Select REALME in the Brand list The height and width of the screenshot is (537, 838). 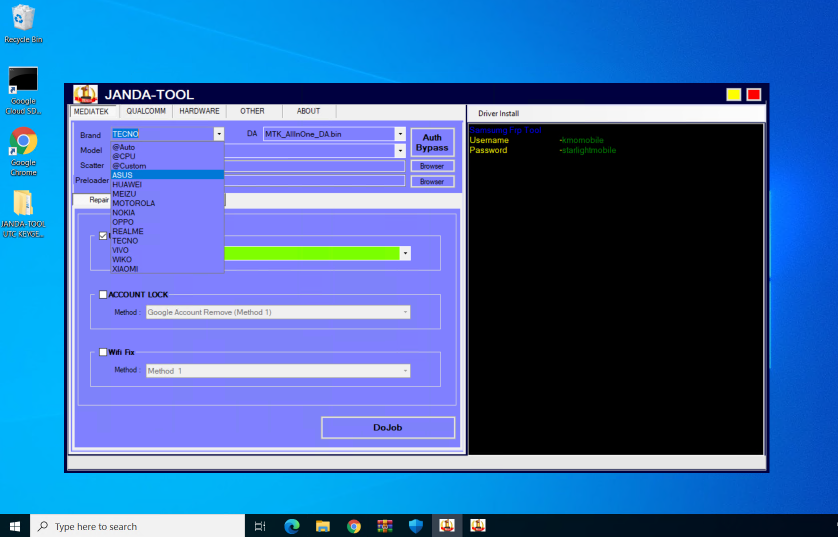(x=167, y=231)
